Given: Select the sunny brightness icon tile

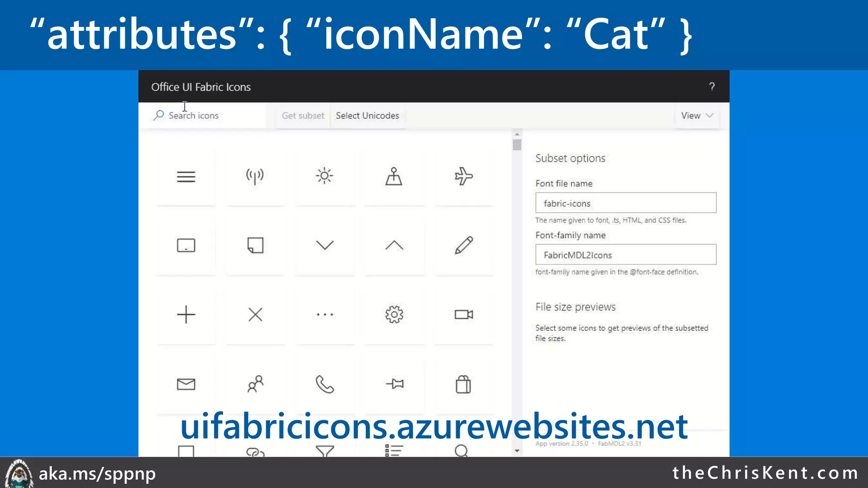Looking at the screenshot, I should (x=325, y=176).
